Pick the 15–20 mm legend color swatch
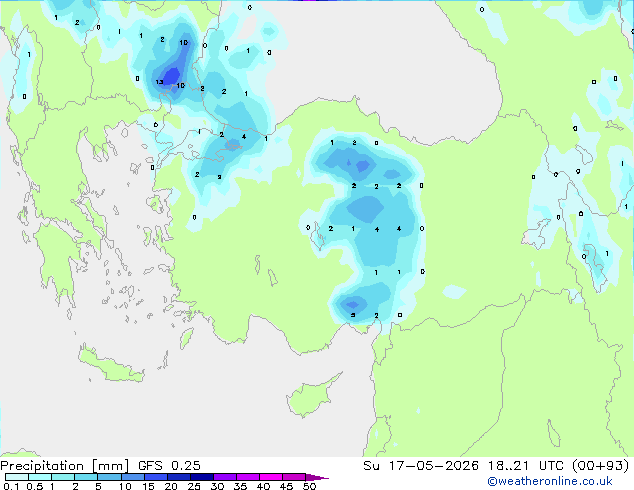Screen dimensions: 634x490 tap(155, 477)
